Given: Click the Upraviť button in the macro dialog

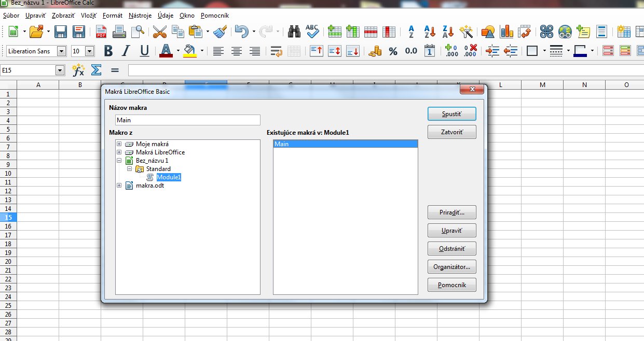Looking at the screenshot, I should (x=451, y=230).
